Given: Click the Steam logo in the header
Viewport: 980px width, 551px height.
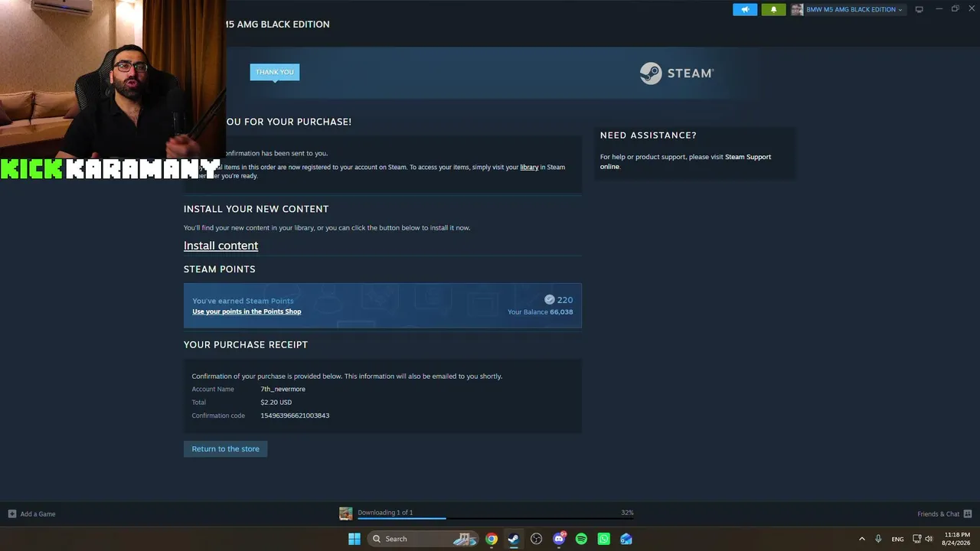Looking at the screenshot, I should (677, 73).
